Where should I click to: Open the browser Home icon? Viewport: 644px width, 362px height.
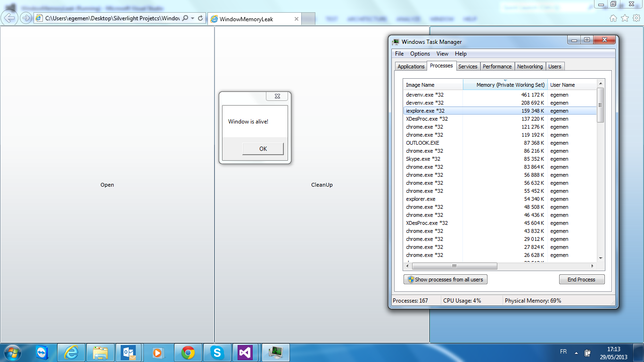click(613, 18)
